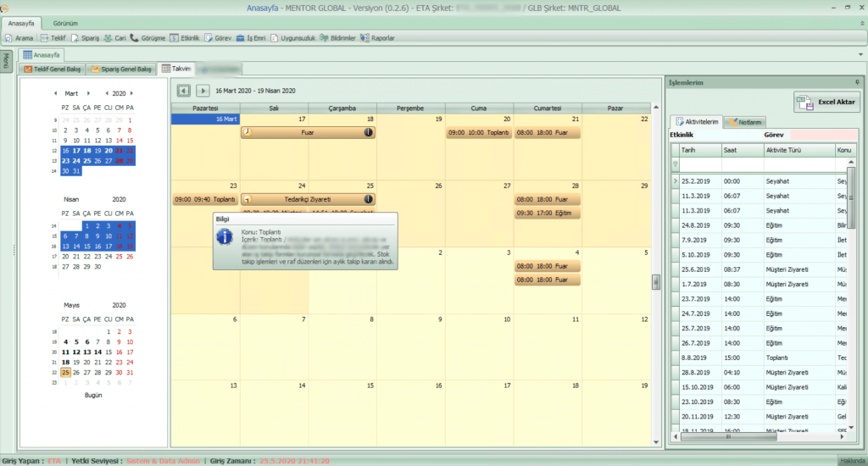Go to previous year before 2020
This screenshot has width=868, height=466.
tap(107, 93)
